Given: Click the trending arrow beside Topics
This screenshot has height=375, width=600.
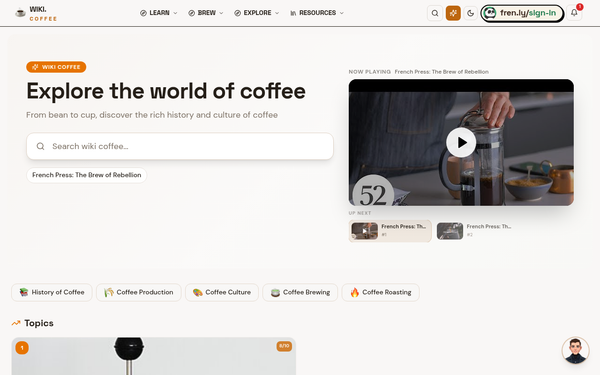Looking at the screenshot, I should click(16, 323).
